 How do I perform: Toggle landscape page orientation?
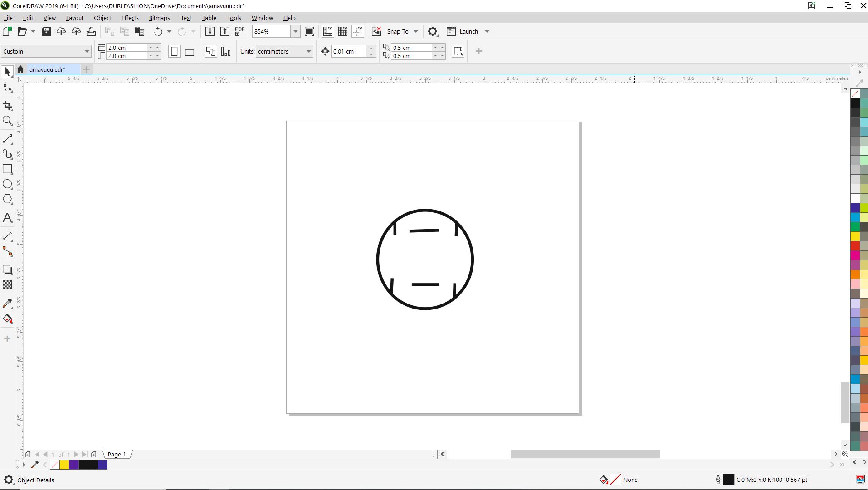click(x=190, y=52)
